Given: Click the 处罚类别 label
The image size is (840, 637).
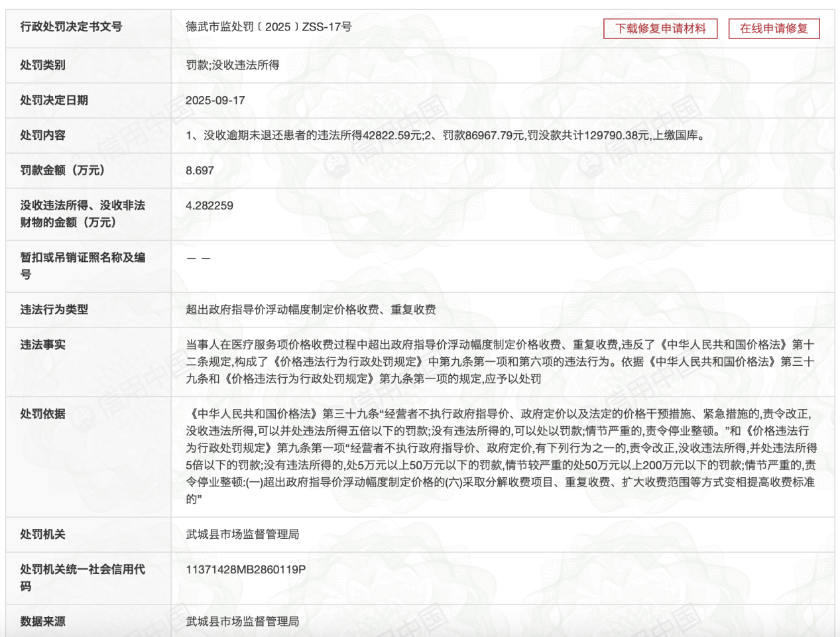Looking at the screenshot, I should click(42, 65).
